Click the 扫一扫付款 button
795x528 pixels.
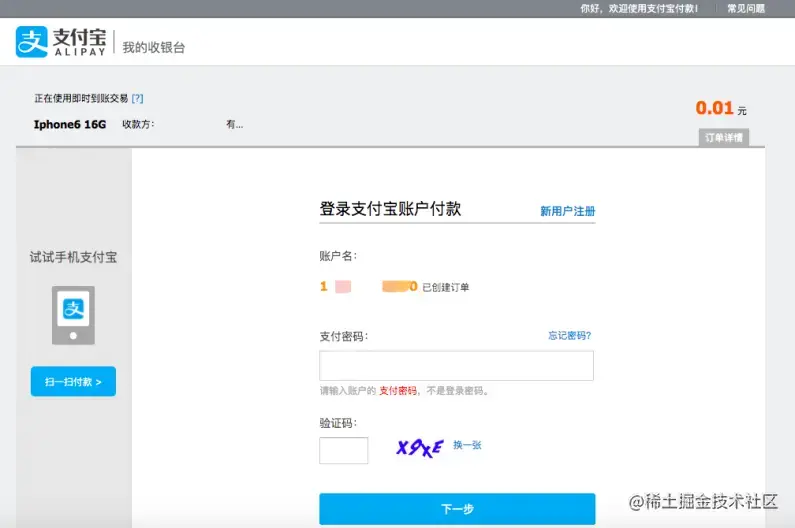point(74,381)
